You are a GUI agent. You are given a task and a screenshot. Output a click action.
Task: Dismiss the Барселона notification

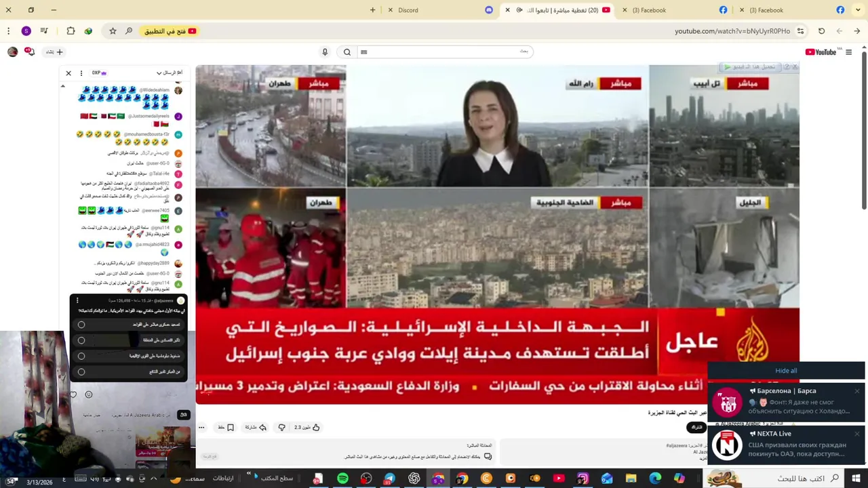tap(857, 391)
